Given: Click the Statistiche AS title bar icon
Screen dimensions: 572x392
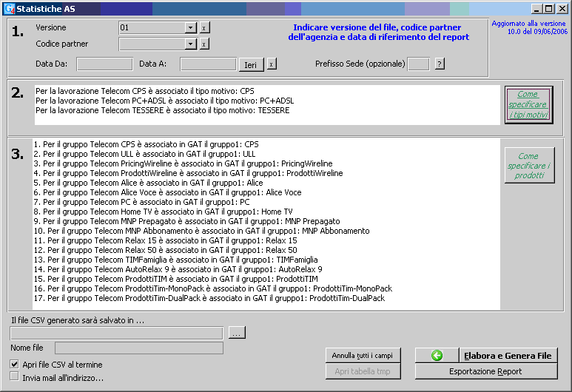Looking at the screenshot, I should pyautogui.click(x=9, y=8).
